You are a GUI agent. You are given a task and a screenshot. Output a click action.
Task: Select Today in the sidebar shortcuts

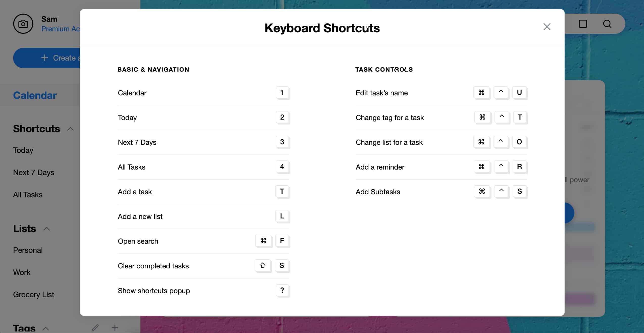pos(23,150)
